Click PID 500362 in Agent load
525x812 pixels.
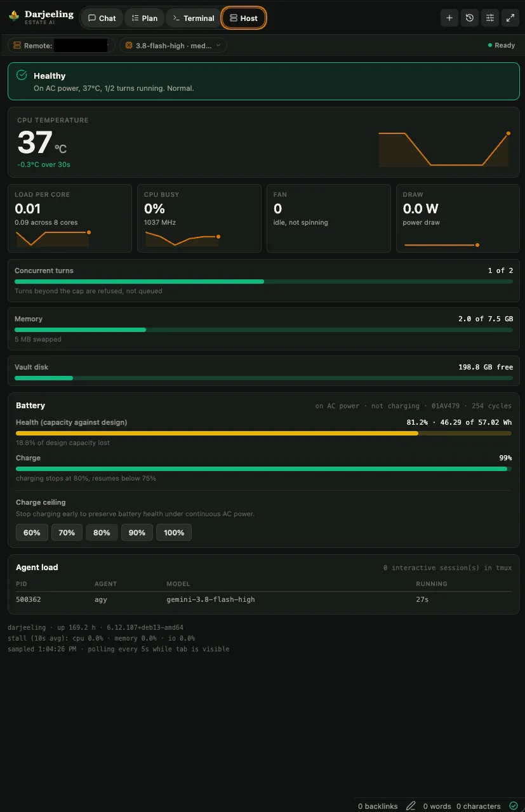pyautogui.click(x=29, y=599)
